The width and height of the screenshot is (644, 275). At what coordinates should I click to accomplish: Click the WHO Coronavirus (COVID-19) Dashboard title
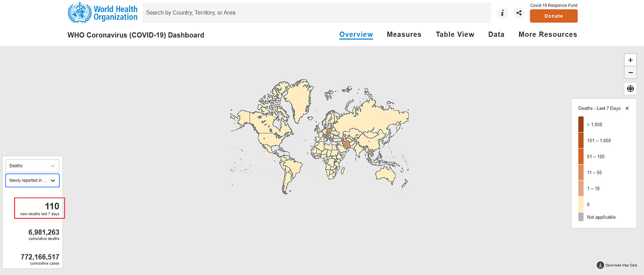coord(136,35)
